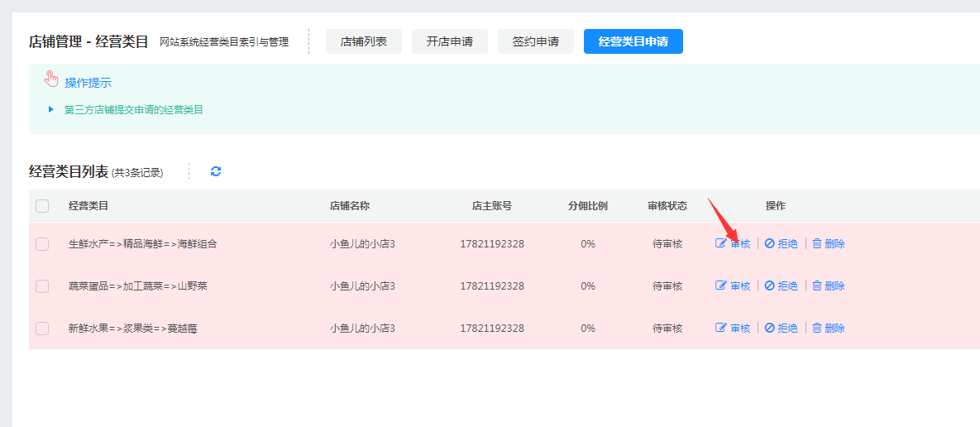
Task: Check the box for 蔬菜蛋品 山野菜 row
Action: point(42,285)
